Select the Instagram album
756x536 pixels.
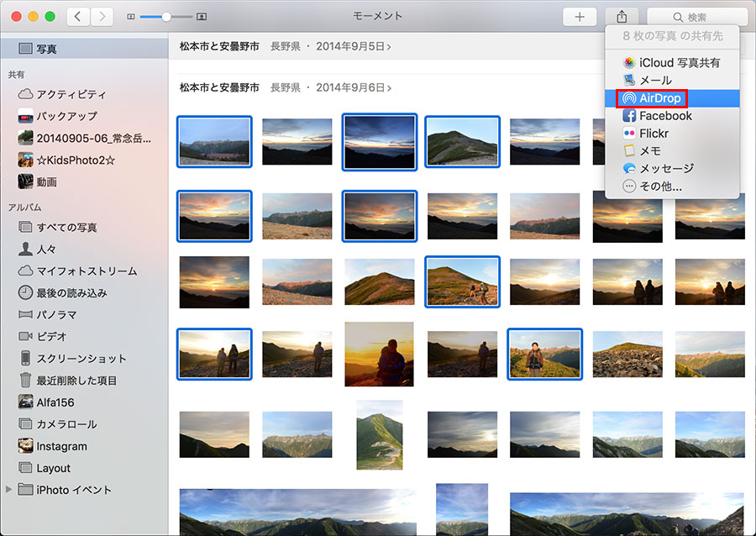point(60,446)
